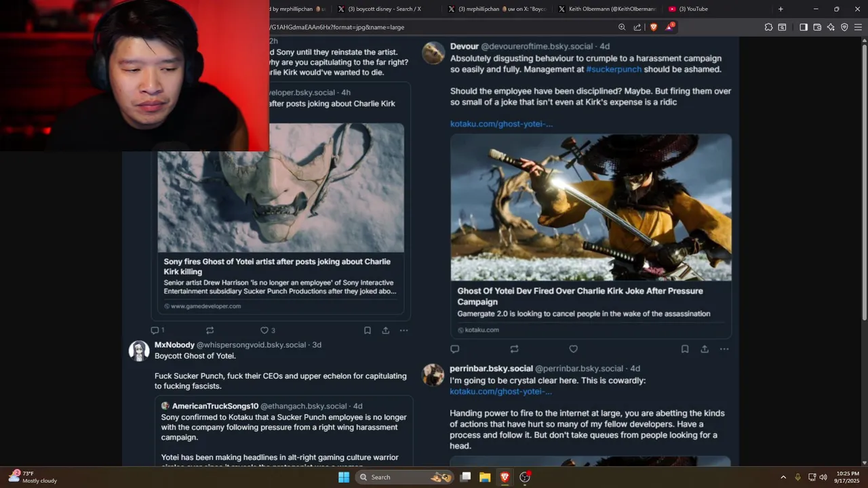Click the sidebar search panel icon

pyautogui.click(x=782, y=27)
